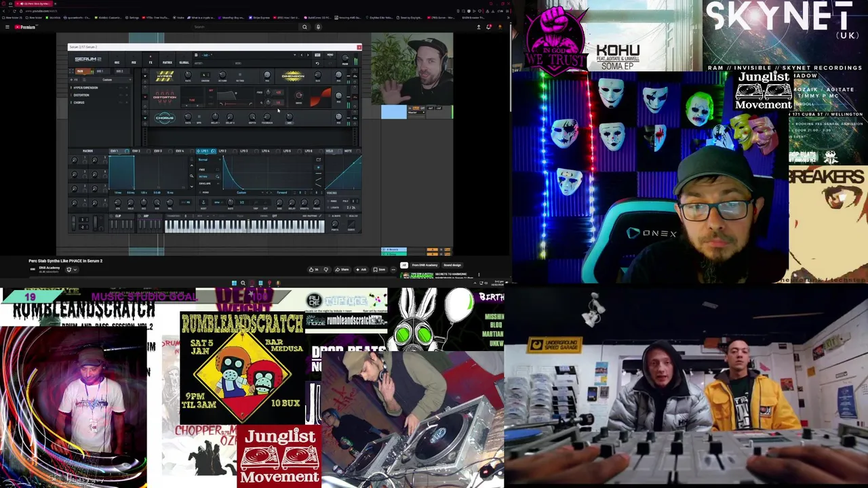Viewport: 868px width, 488px height.
Task: Open the YouTube guide hamburger menu
Action: click(x=7, y=27)
